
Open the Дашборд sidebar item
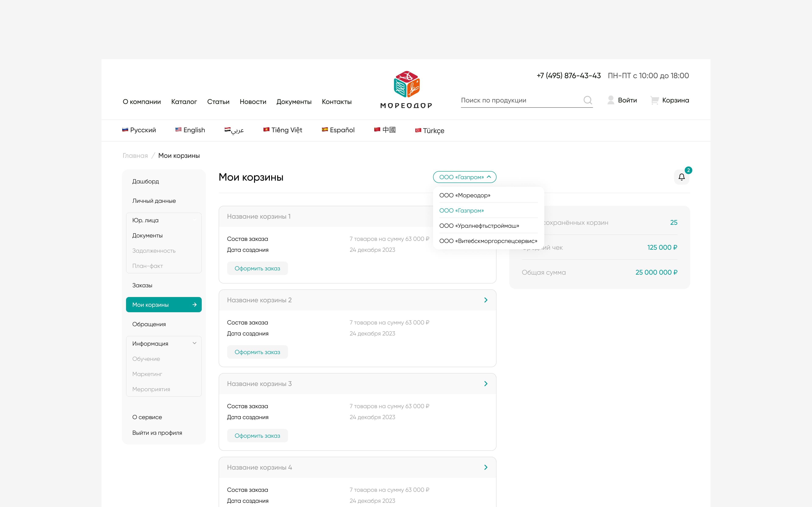[x=146, y=181]
